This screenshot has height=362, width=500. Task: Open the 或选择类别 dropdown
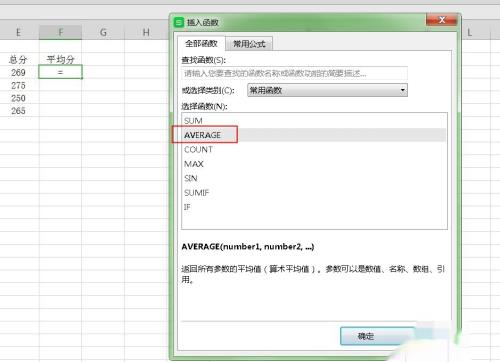point(327,90)
